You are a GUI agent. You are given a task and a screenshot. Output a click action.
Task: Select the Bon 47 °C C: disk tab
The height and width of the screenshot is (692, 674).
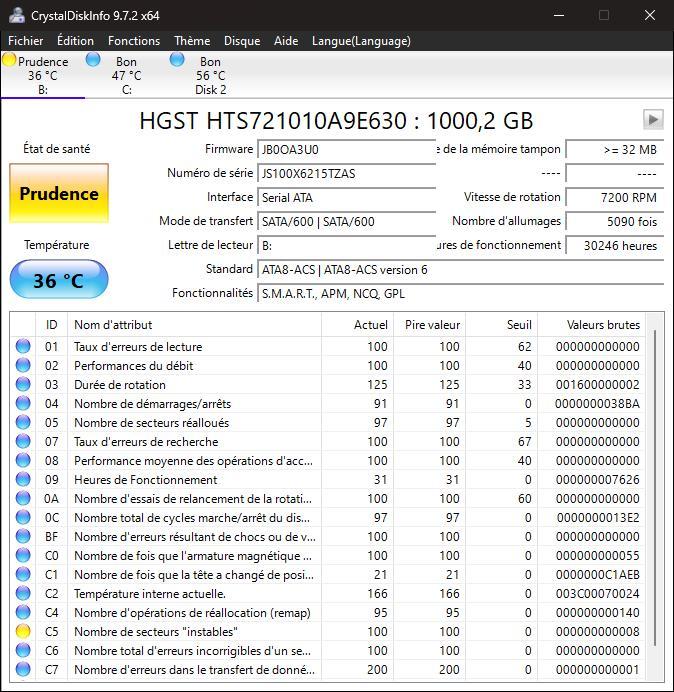pos(127,75)
